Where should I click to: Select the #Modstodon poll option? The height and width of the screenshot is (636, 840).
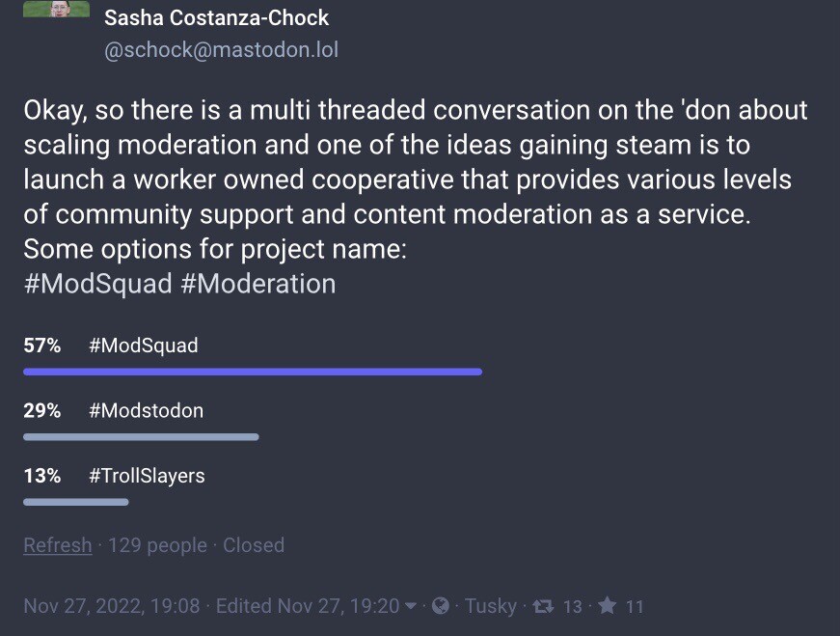coord(146,410)
